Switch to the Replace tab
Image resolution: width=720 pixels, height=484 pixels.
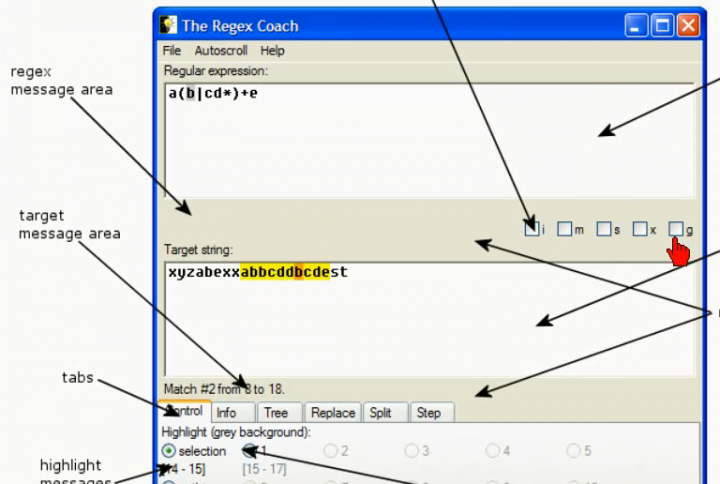click(x=333, y=412)
